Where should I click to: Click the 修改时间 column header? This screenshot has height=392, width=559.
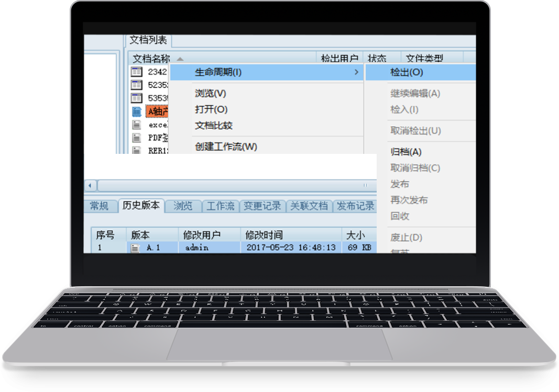tap(264, 235)
